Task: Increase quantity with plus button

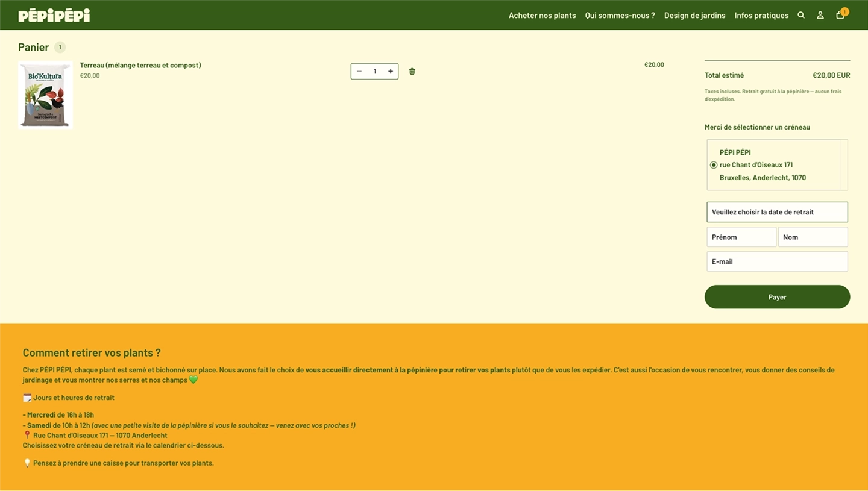Action: pyautogui.click(x=391, y=71)
